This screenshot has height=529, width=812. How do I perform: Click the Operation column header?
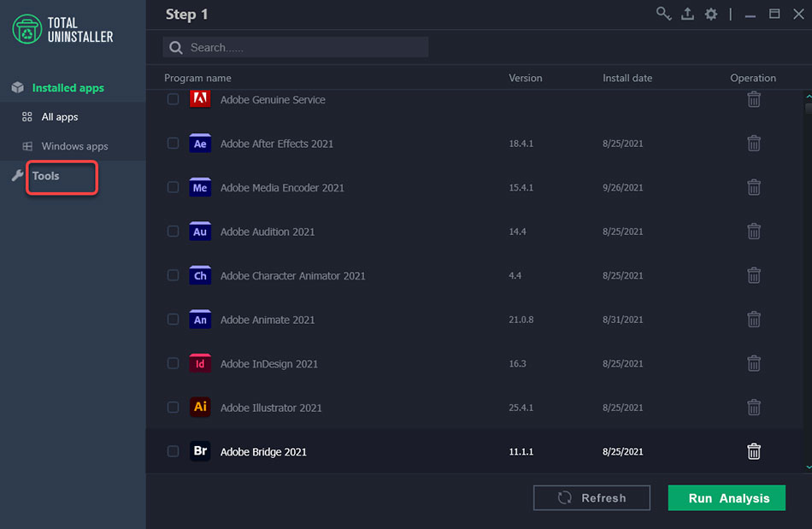753,78
